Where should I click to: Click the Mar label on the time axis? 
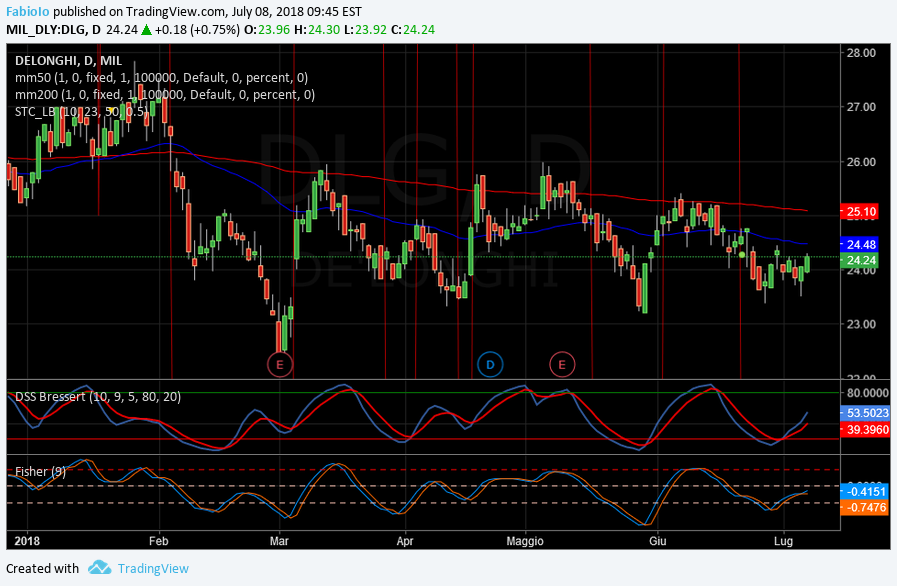click(279, 541)
